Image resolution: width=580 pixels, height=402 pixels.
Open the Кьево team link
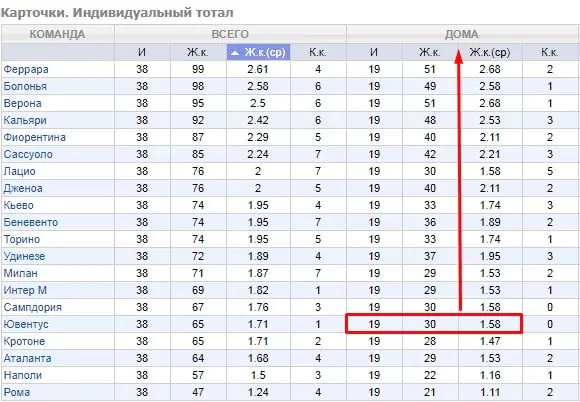[x=18, y=205]
